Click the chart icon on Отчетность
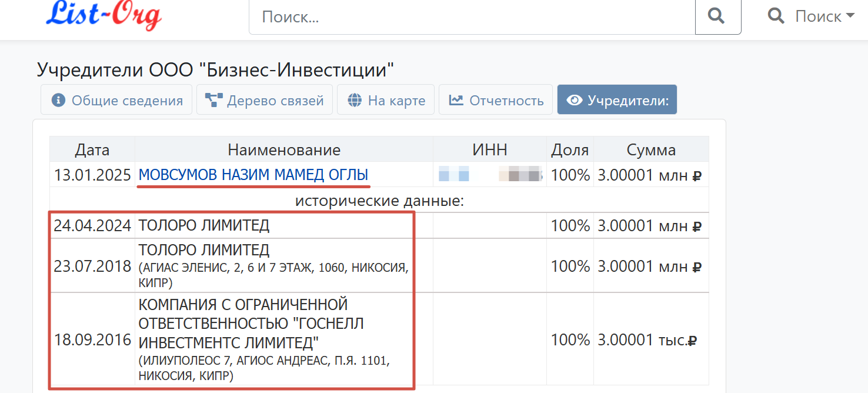The image size is (868, 393). click(x=456, y=100)
